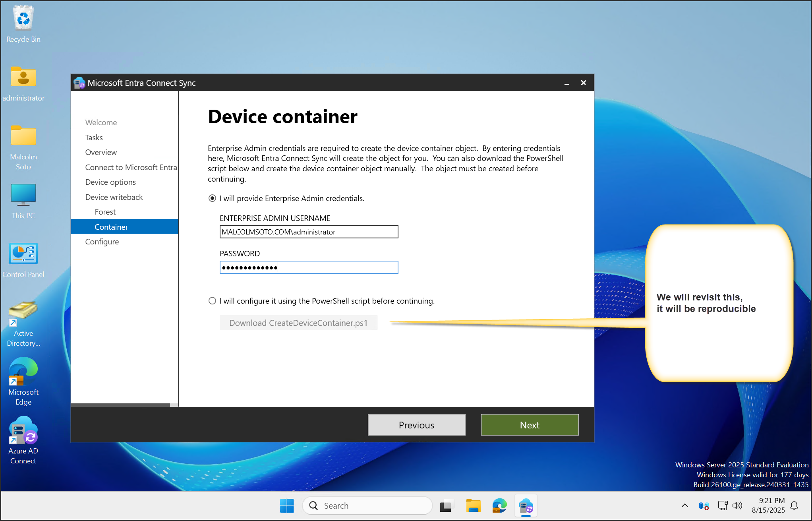This screenshot has width=812, height=521.
Task: Click the sidebar horizontal scrollbar
Action: (x=120, y=405)
